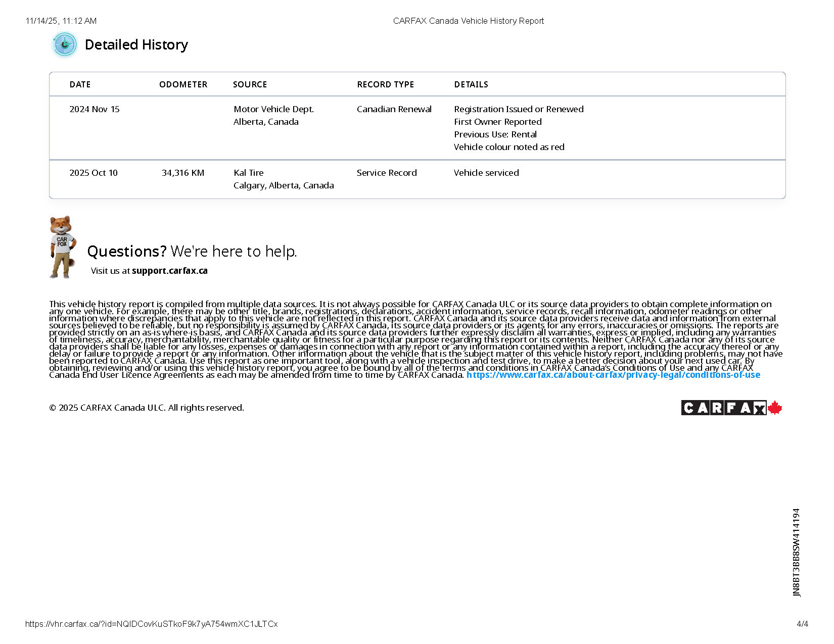
Task: Click the Detailed History heading
Action: point(136,45)
